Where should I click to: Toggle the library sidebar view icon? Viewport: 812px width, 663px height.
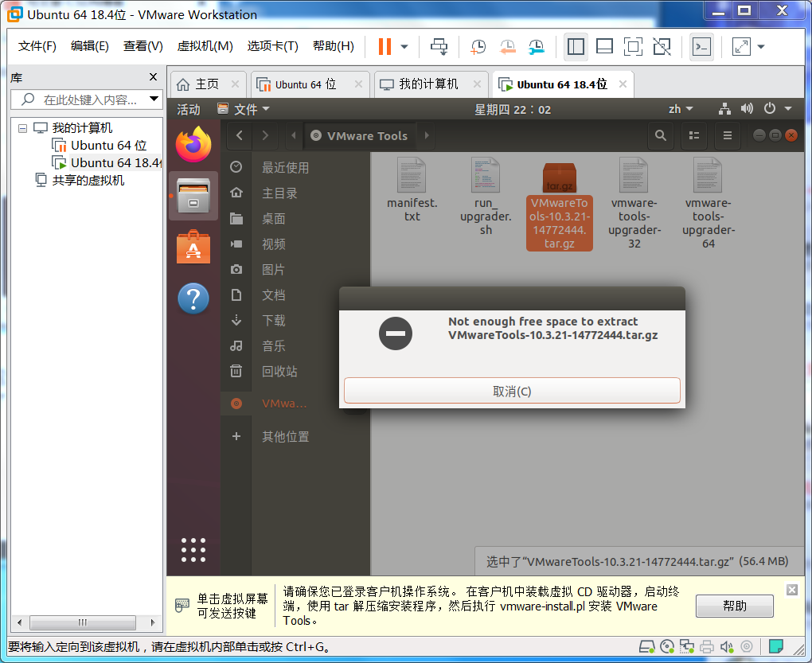point(576,47)
